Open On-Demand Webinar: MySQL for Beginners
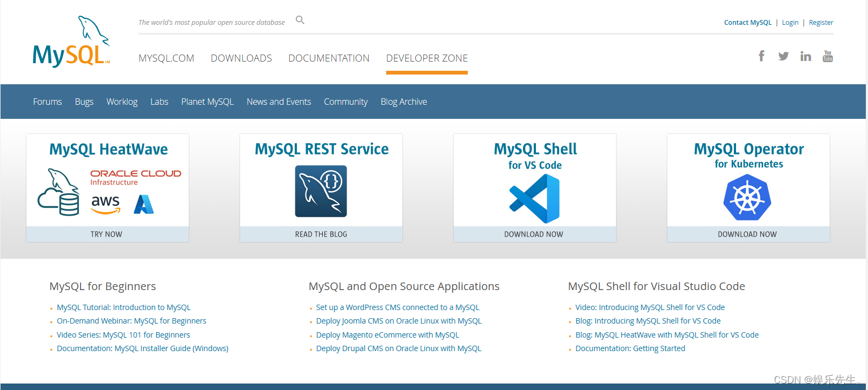 131,321
